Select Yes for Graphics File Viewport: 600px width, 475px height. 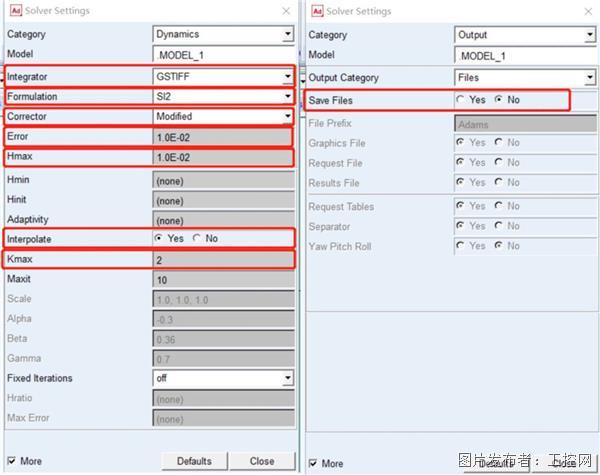click(x=460, y=142)
